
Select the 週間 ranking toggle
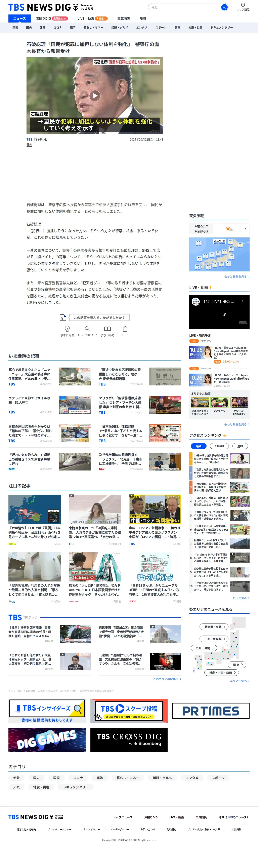[x=240, y=446]
